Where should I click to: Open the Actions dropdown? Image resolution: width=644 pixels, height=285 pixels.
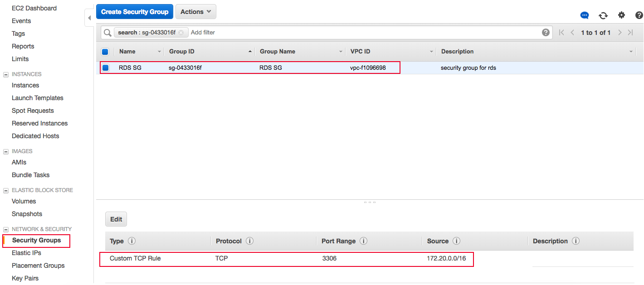(x=195, y=11)
